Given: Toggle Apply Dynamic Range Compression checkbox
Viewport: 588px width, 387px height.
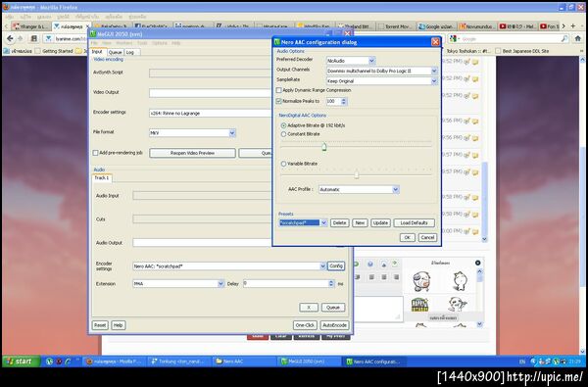Looking at the screenshot, I should coord(278,90).
